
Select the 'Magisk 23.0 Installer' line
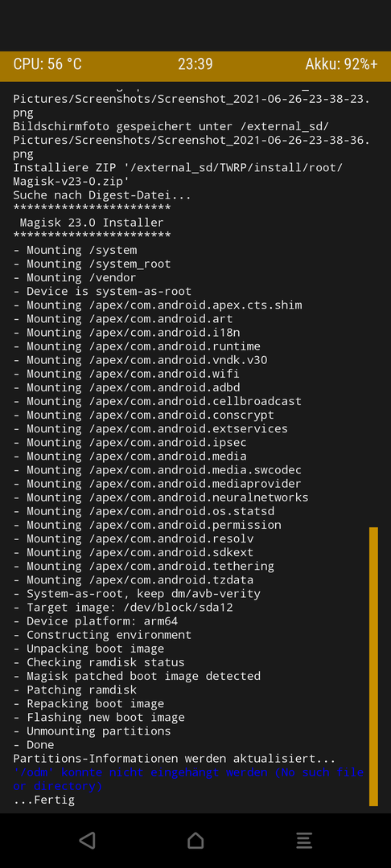92,223
